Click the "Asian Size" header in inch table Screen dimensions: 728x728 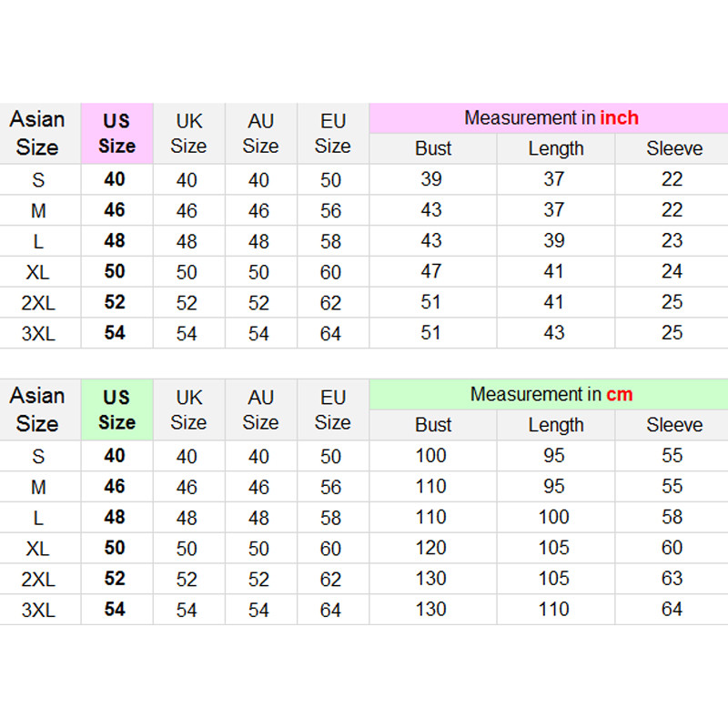point(38,134)
